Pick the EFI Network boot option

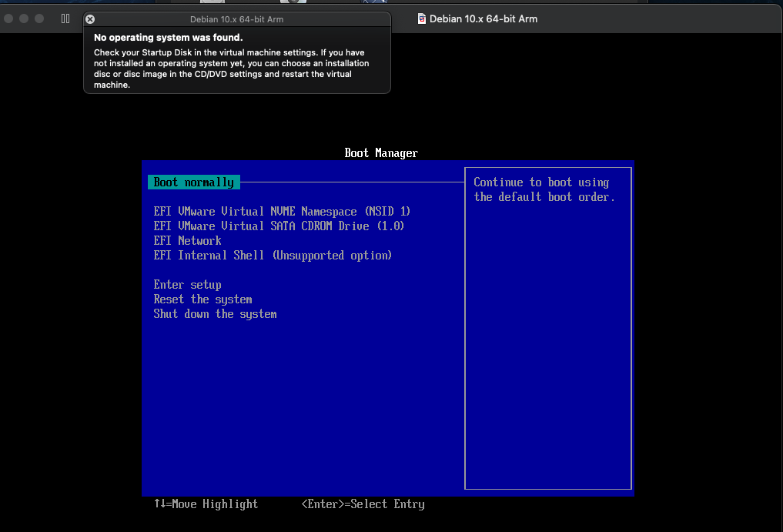click(x=187, y=241)
